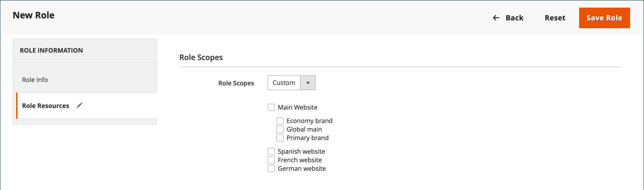
Task: Click the back arrow icon
Action: click(496, 18)
